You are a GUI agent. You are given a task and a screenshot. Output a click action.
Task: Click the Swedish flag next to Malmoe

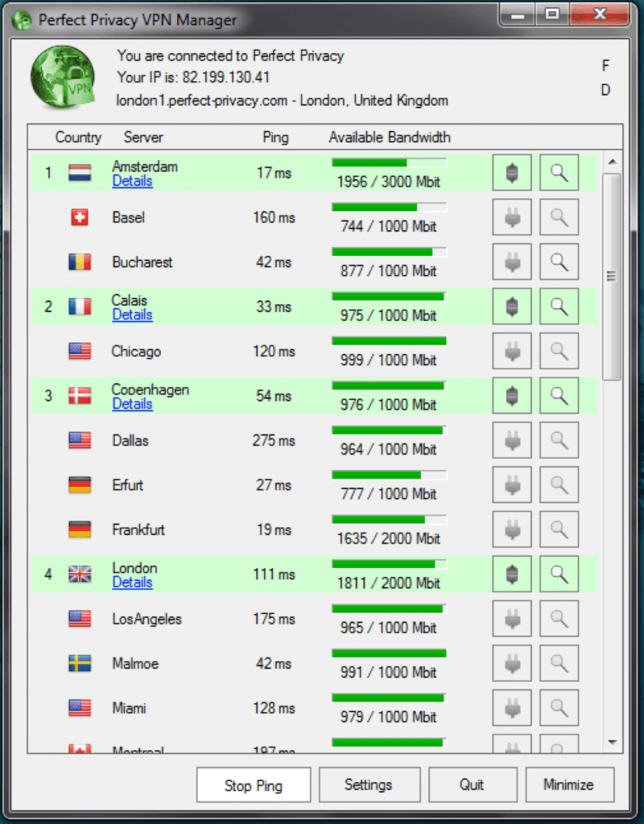pyautogui.click(x=80, y=664)
